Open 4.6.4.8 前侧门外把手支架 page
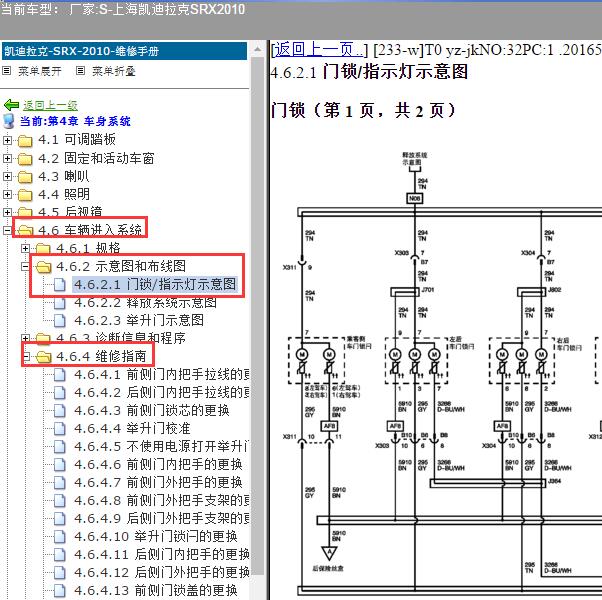 162,501
